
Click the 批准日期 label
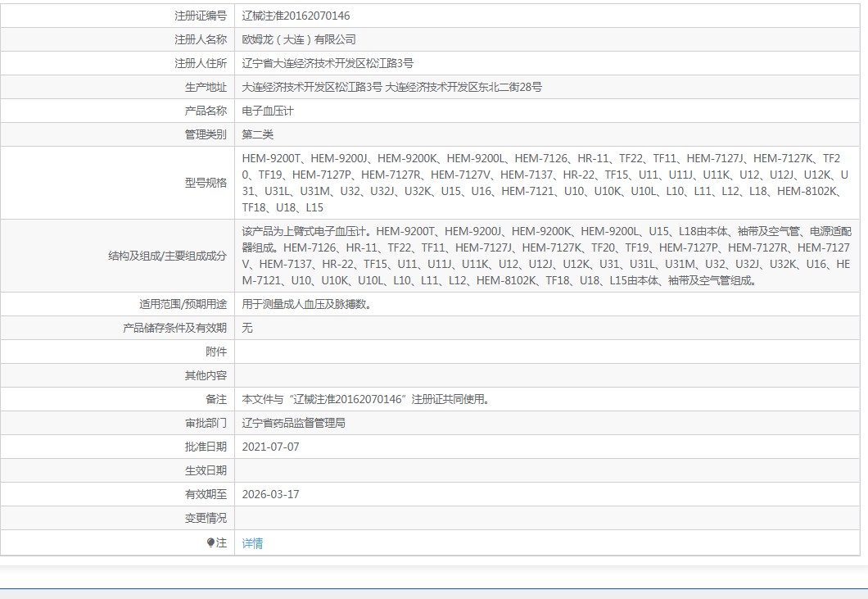[x=206, y=447]
